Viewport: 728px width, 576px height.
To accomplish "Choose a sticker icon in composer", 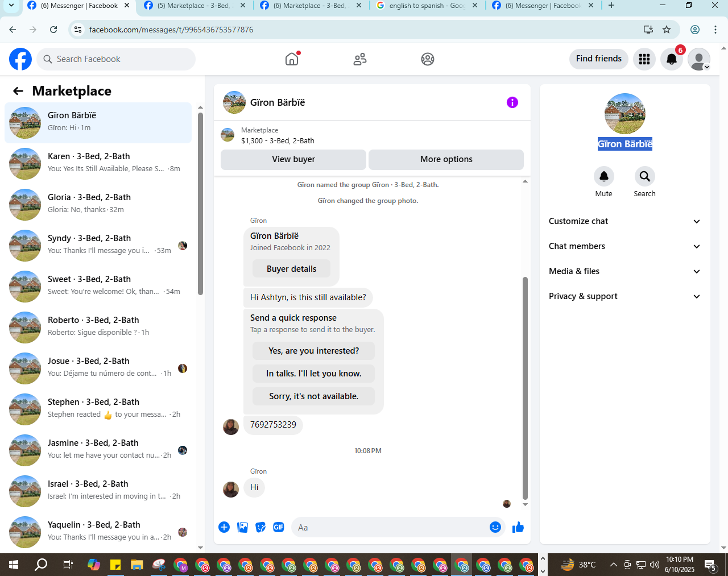I will click(x=260, y=527).
